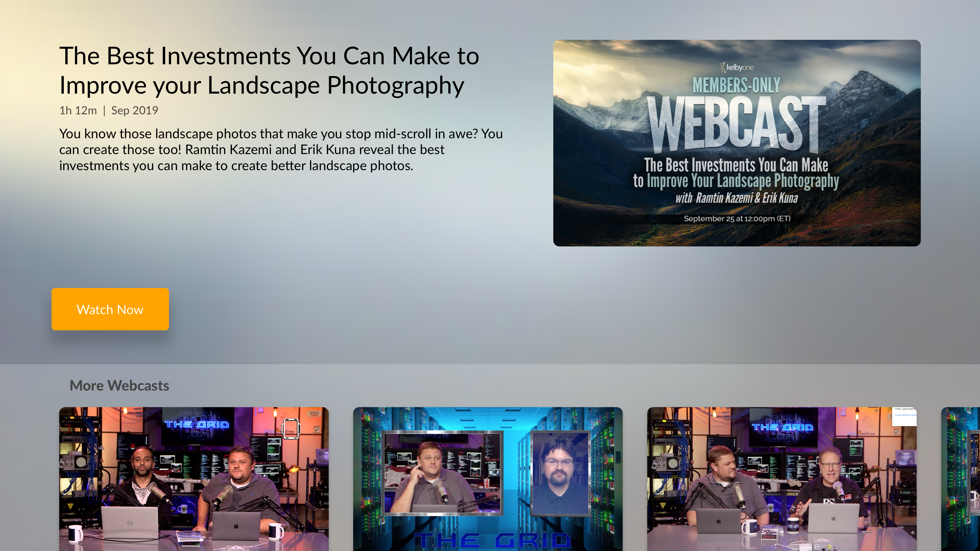The width and height of the screenshot is (980, 551).
Task: Select the webcast title heading text
Action: click(269, 70)
